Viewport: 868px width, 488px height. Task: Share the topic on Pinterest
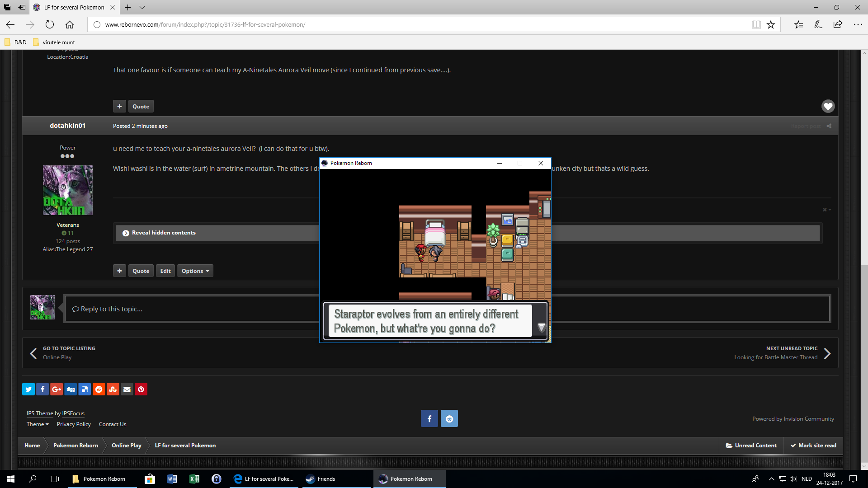pyautogui.click(x=141, y=389)
